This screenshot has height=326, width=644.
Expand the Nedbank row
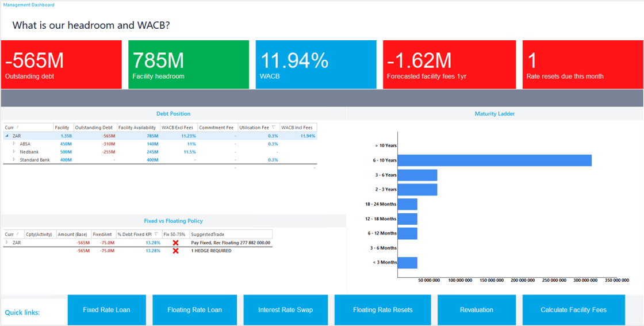point(14,152)
